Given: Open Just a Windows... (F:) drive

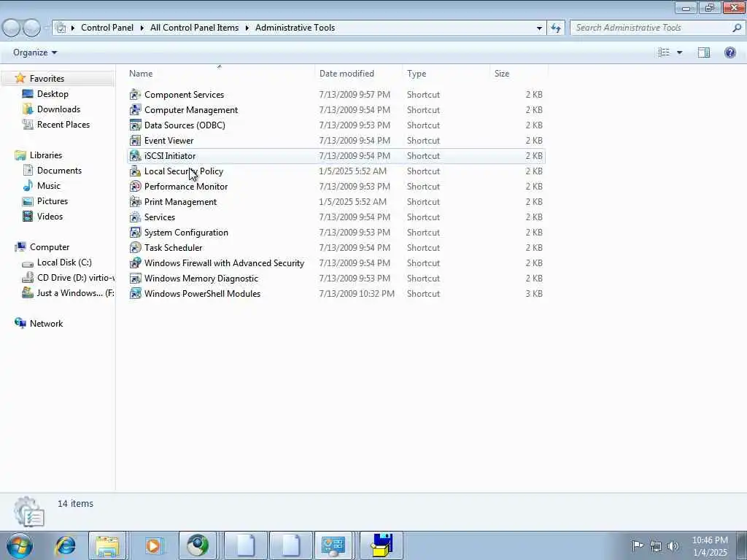Looking at the screenshot, I should (75, 293).
